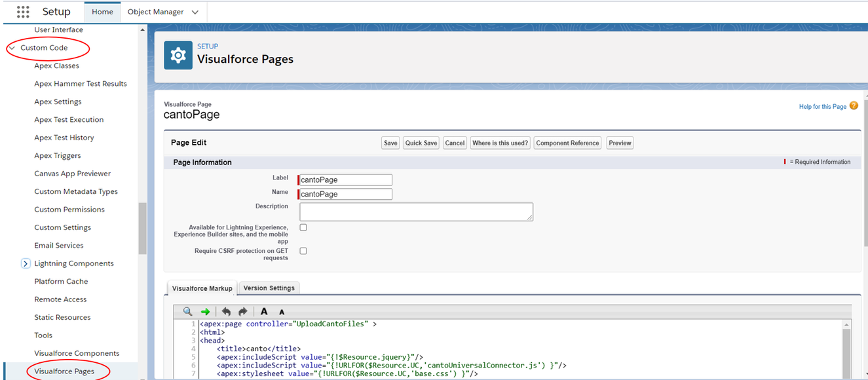The width and height of the screenshot is (868, 380).
Task: Select Visualforce Pages in the sidebar
Action: point(64,371)
